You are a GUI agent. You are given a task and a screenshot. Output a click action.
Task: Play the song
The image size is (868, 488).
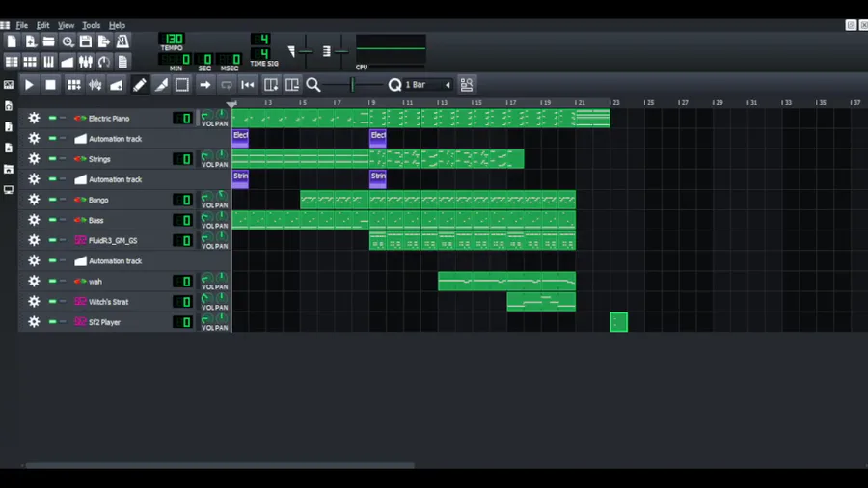(29, 85)
